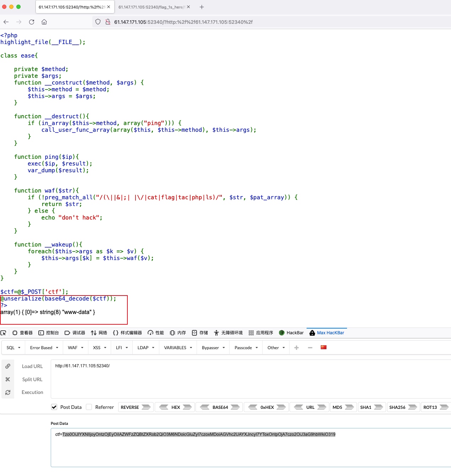
Task: Encode HEX with the right arrow
Action: [x=187, y=407]
